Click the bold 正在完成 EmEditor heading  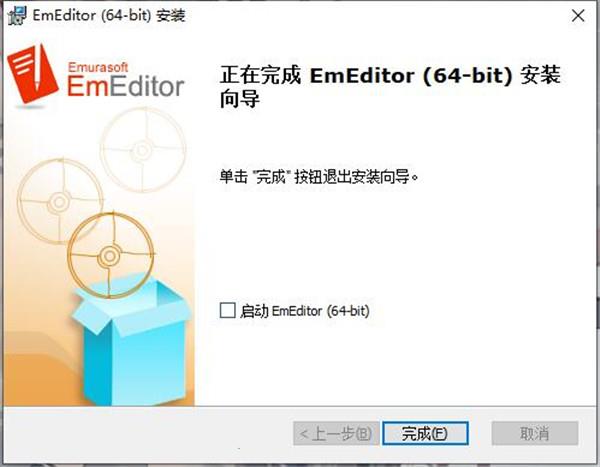[390, 75]
